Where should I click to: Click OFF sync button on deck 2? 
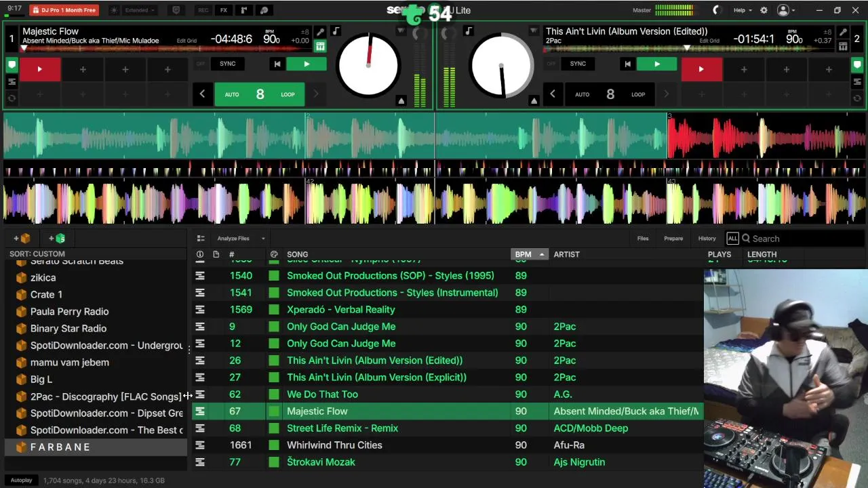coord(551,64)
